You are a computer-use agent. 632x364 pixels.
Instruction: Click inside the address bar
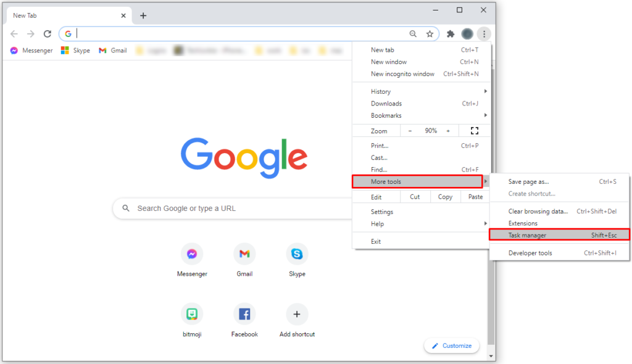coord(216,33)
